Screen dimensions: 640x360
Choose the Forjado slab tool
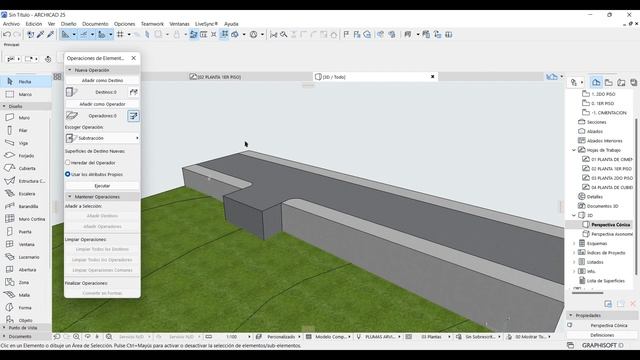[25, 156]
